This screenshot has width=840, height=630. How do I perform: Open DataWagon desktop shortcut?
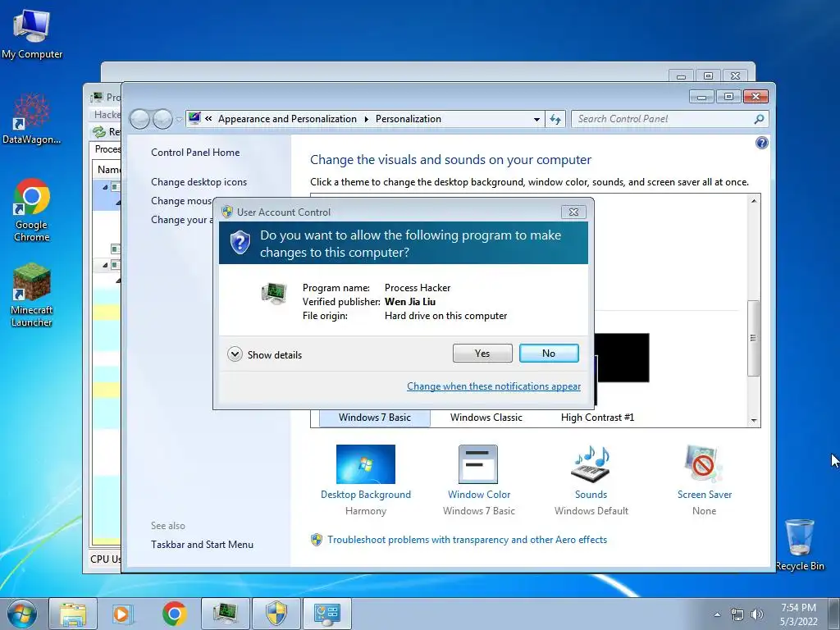(x=32, y=119)
